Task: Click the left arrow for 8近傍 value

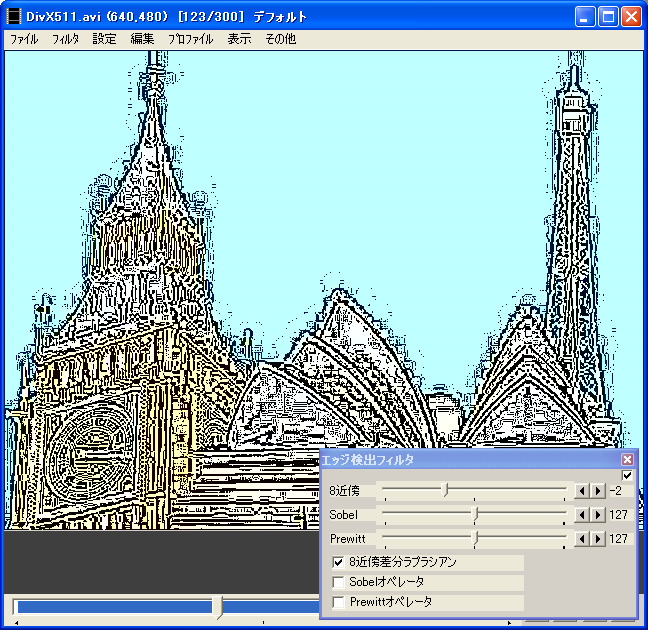Action: point(581,490)
